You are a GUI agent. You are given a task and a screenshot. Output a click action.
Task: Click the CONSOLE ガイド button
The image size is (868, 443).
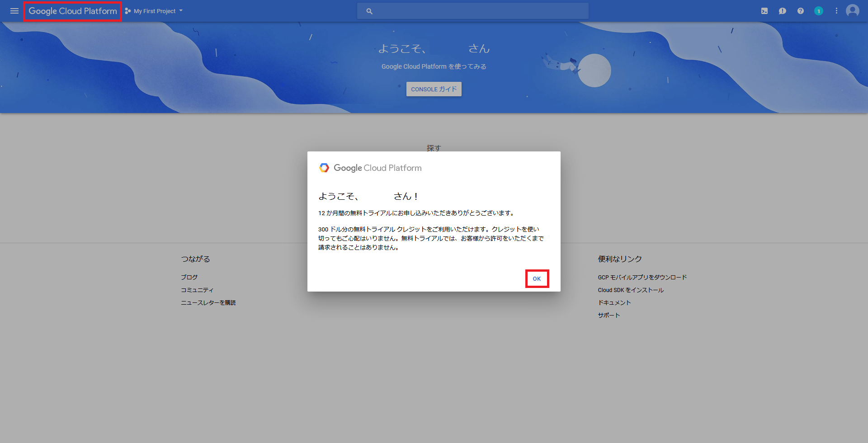(434, 89)
